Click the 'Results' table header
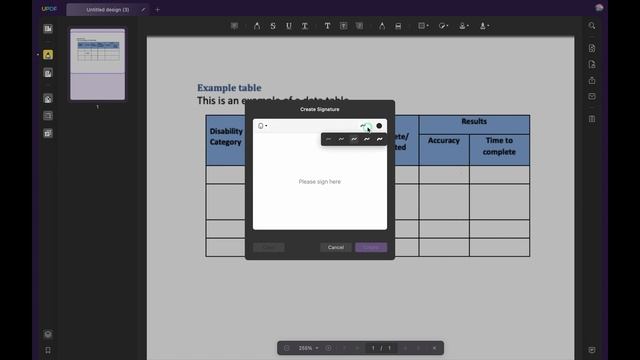 click(474, 121)
